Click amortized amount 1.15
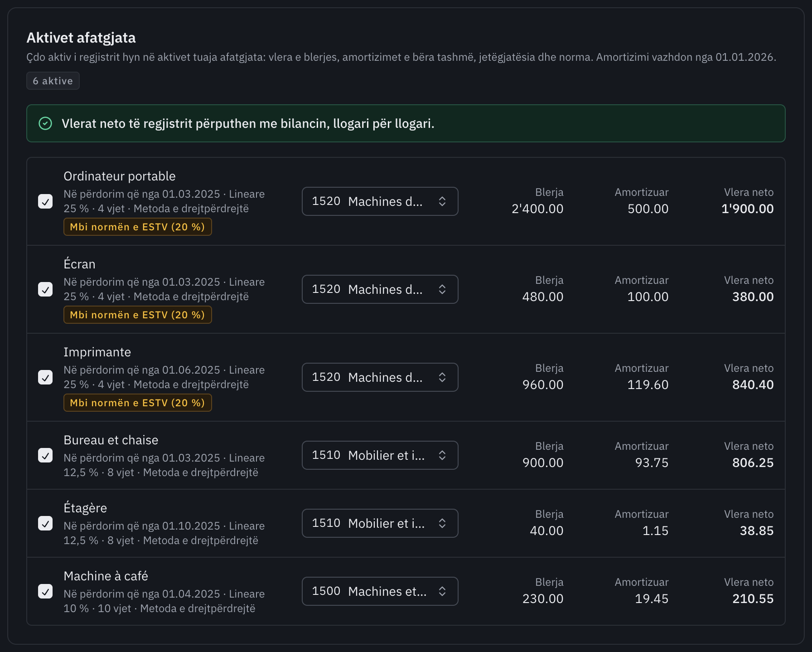The width and height of the screenshot is (812, 652). click(656, 530)
